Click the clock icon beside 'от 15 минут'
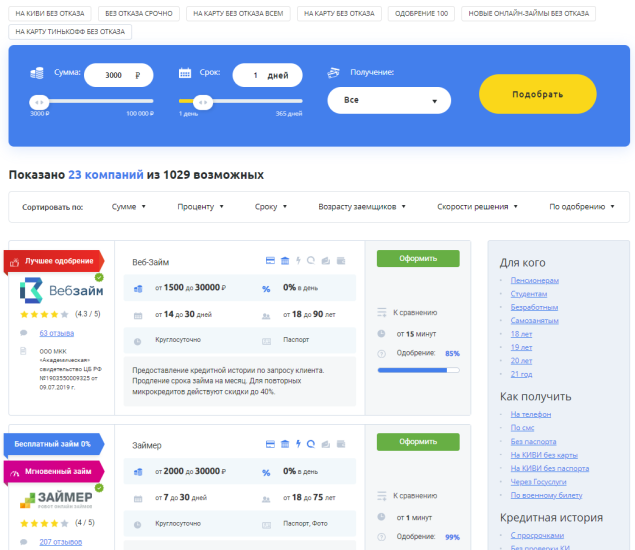The image size is (635, 550). pyautogui.click(x=381, y=334)
